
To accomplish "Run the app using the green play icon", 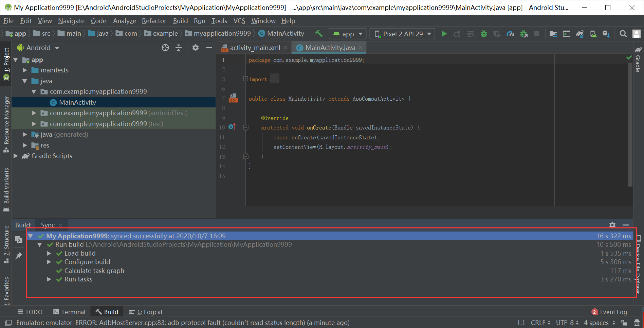I will point(444,34).
